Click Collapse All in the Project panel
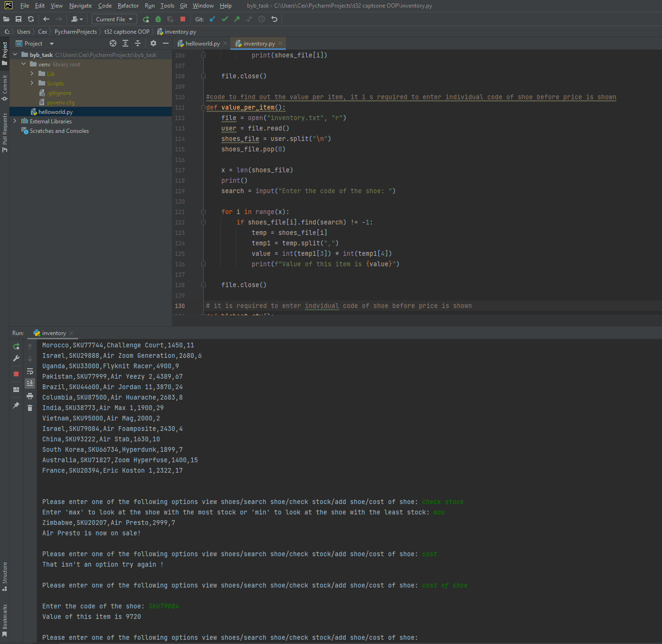The height and width of the screenshot is (644, 662). (138, 43)
